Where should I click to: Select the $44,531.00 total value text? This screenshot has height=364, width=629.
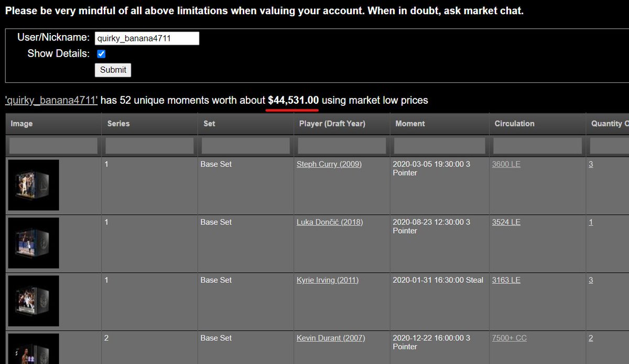pyautogui.click(x=293, y=100)
